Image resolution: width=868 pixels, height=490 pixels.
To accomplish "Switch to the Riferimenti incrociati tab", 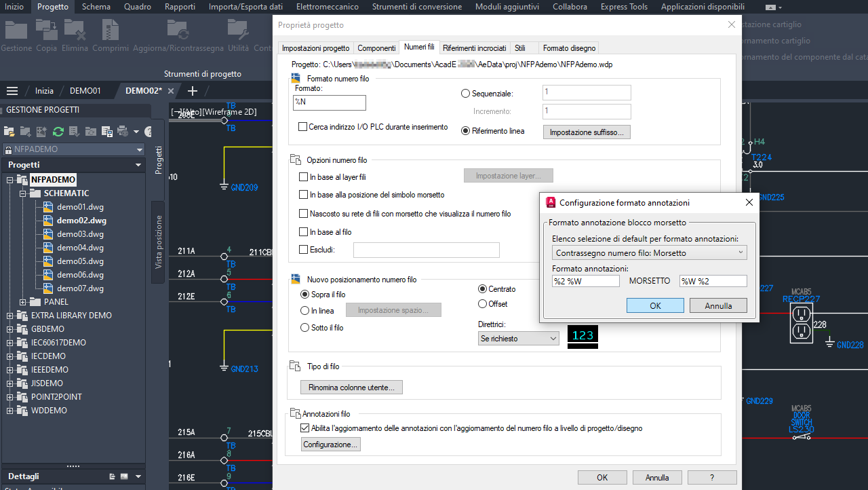I will pyautogui.click(x=475, y=48).
